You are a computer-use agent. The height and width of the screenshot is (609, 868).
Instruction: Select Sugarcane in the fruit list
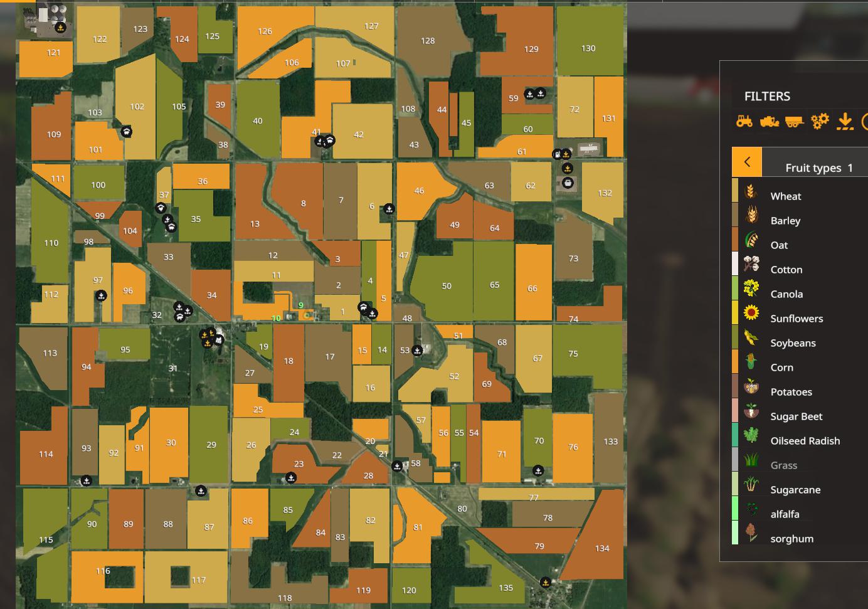pos(795,490)
